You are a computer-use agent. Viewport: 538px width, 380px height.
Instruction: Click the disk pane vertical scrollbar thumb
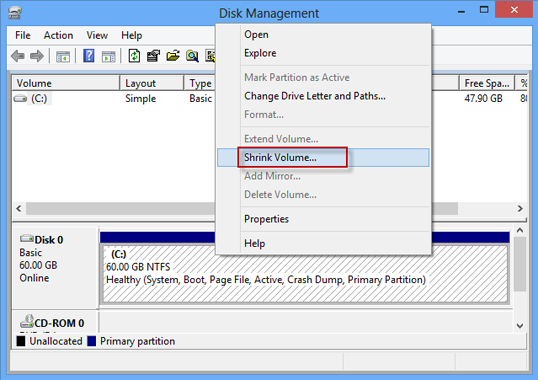(x=520, y=264)
